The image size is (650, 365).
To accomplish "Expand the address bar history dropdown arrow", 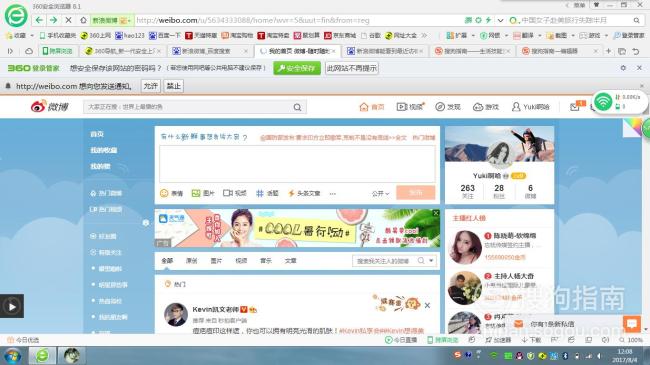I will point(500,20).
